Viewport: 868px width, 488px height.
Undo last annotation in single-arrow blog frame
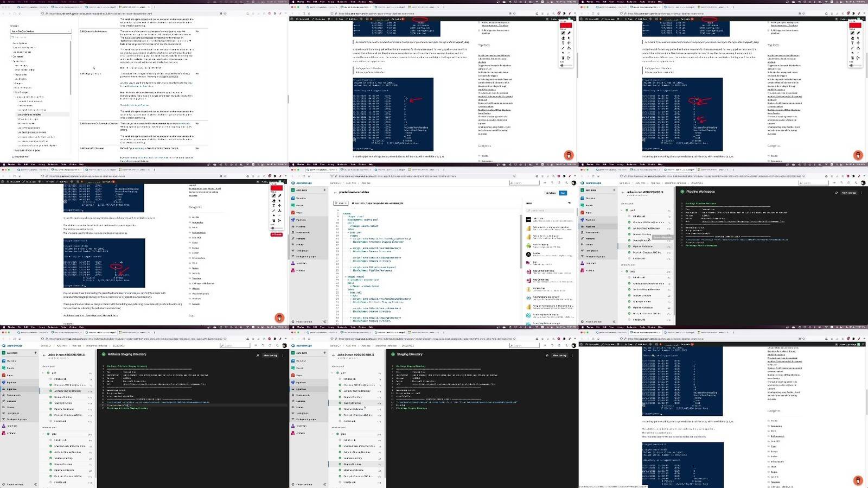(x=563, y=53)
